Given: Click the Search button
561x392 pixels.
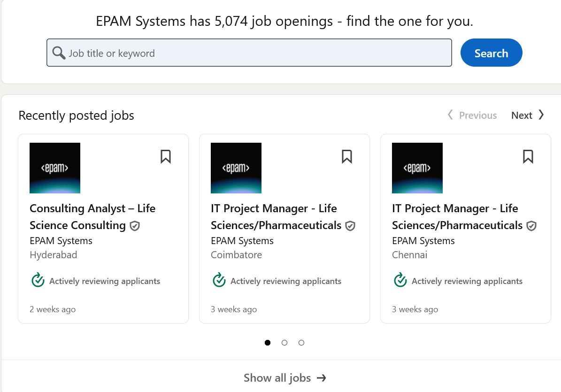Looking at the screenshot, I should 491,53.
